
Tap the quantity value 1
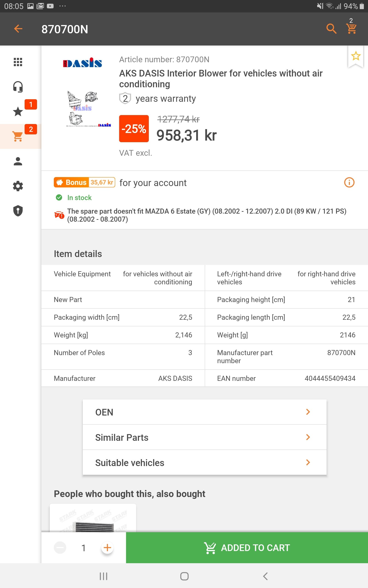[83, 548]
